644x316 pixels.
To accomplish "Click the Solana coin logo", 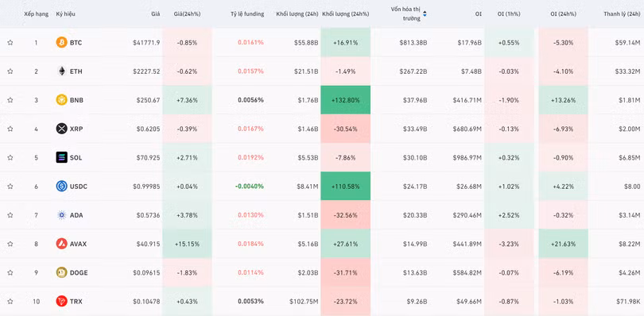I will point(61,157).
